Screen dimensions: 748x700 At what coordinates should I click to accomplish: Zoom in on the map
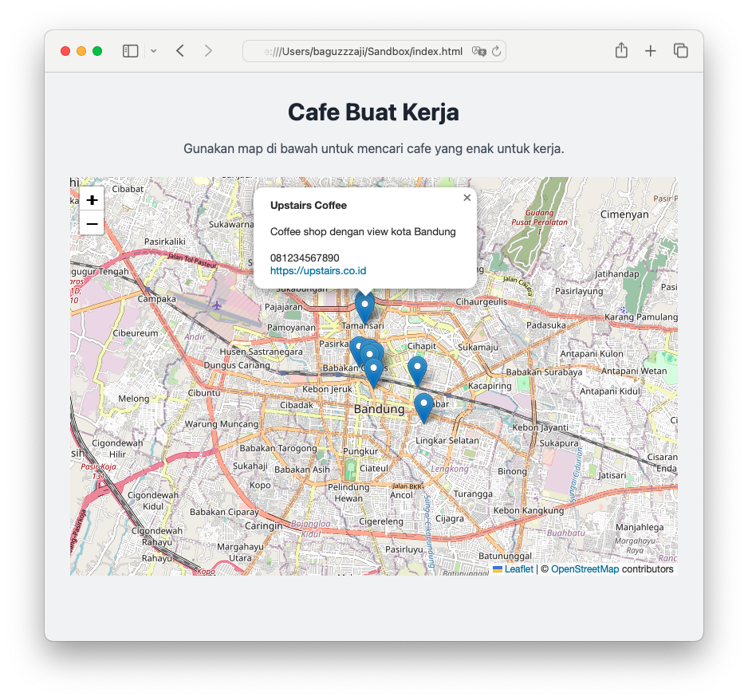(92, 200)
